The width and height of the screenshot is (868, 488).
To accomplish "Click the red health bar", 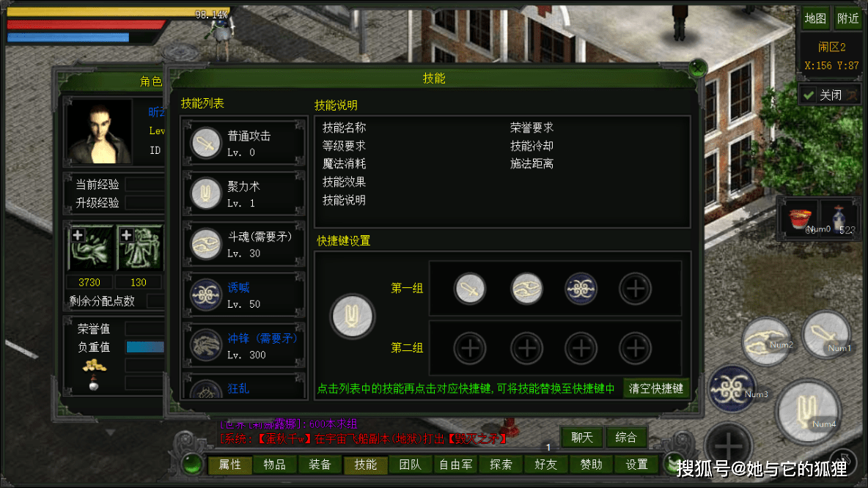I will [87, 24].
